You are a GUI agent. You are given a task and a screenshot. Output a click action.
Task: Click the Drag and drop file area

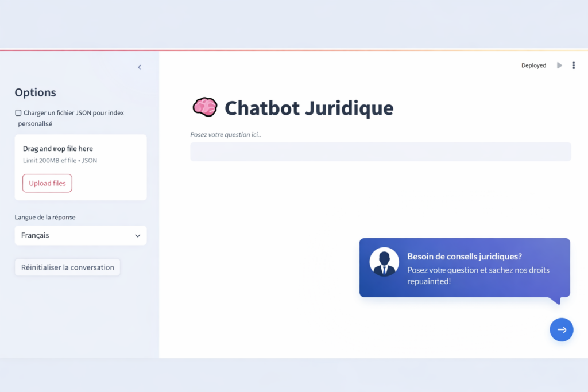pos(80,167)
